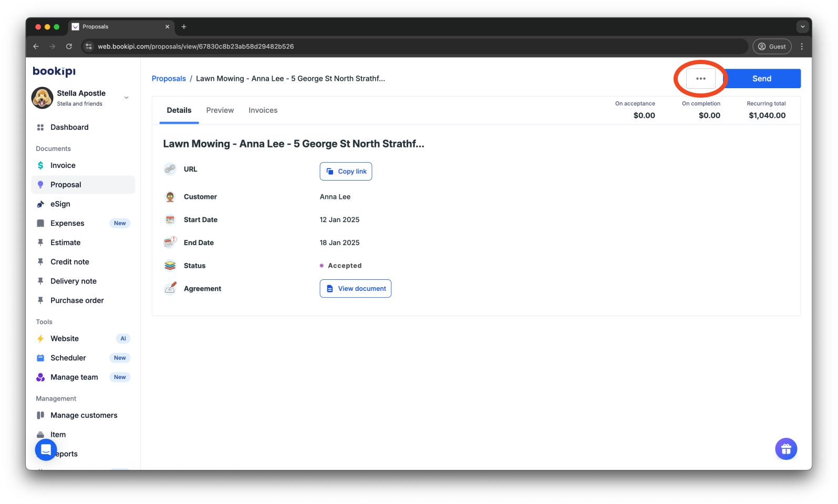Click the Agreement signing icon
This screenshot has height=504, width=838.
point(170,288)
